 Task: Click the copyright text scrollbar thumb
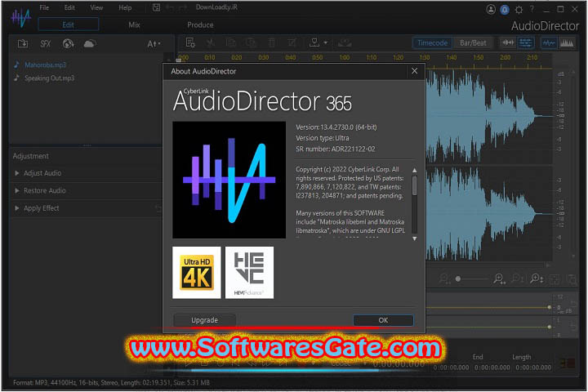[x=414, y=185]
